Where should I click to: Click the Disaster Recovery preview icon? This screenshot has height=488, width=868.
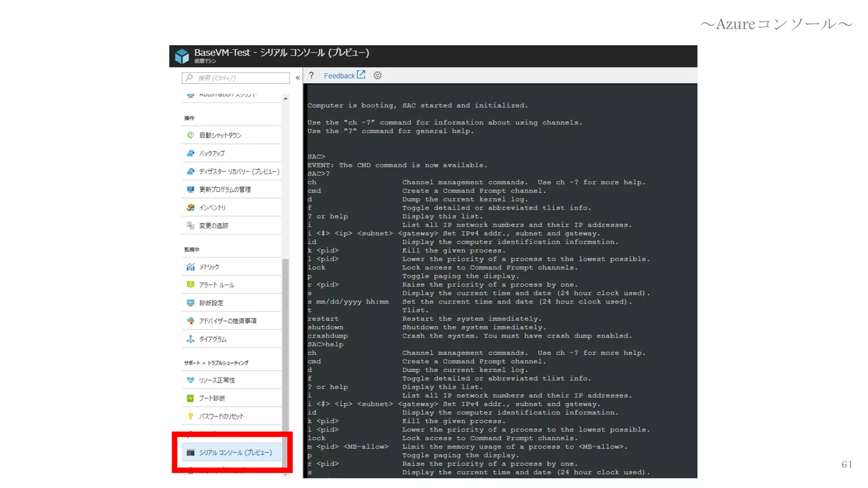191,172
